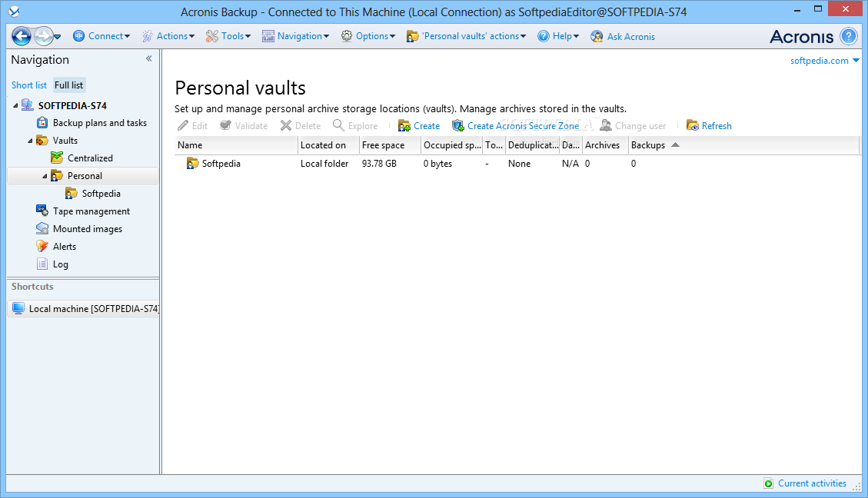Click the Connect menu globe icon

[78, 36]
